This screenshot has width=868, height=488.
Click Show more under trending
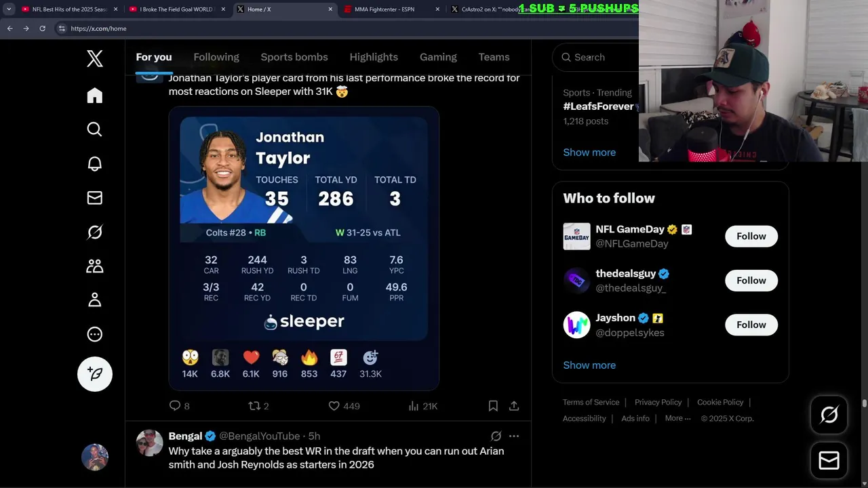point(589,152)
